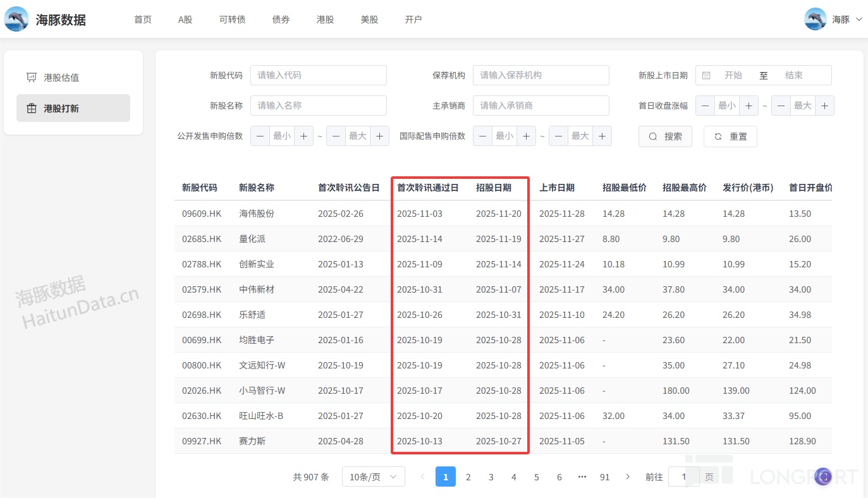Click the plus stepper of 首日收盘涨幅 最小

tap(749, 106)
